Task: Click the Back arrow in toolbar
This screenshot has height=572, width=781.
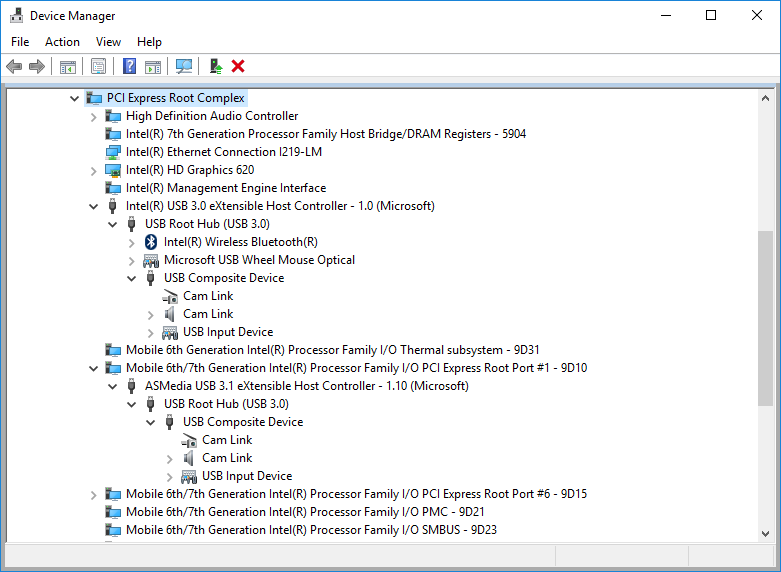Action: (14, 66)
